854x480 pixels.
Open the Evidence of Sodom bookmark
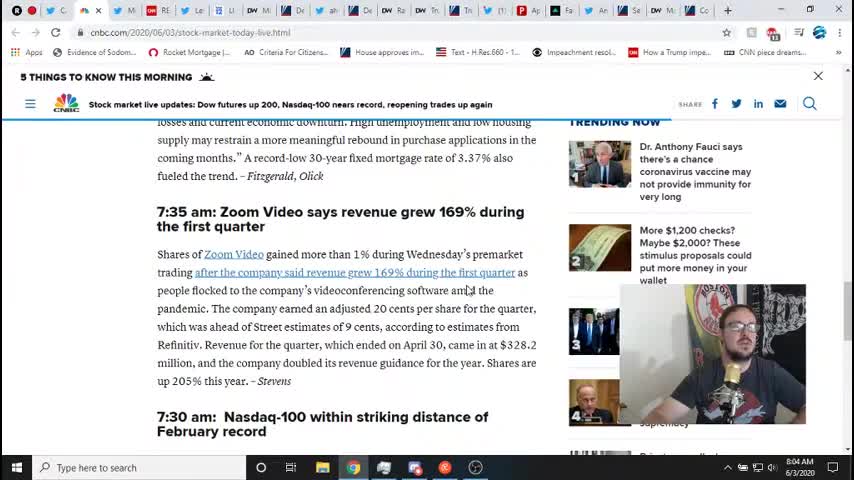pos(95,52)
